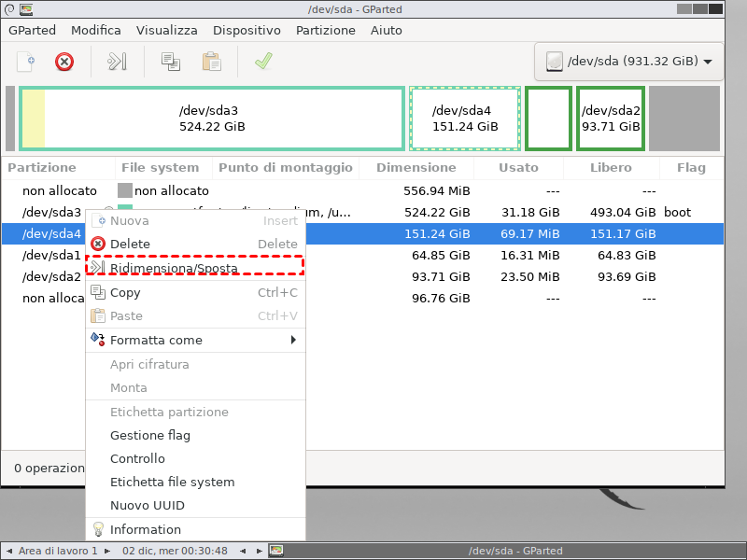
Task: Click the red delete partition toolbar icon
Action: pos(64,62)
